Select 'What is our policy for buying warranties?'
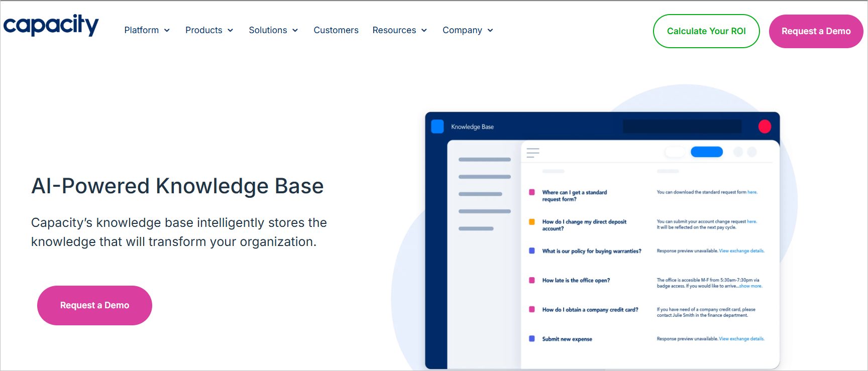 [x=592, y=251]
